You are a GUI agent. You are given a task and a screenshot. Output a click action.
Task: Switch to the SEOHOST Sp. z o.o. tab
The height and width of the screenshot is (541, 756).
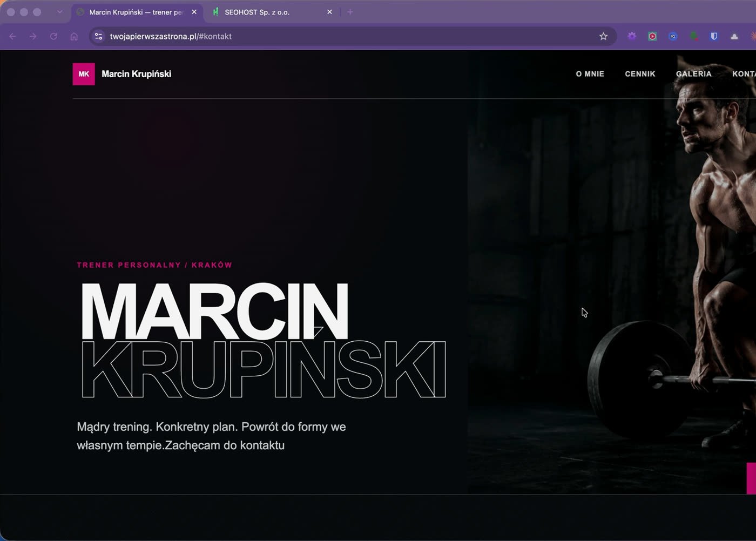tap(272, 12)
